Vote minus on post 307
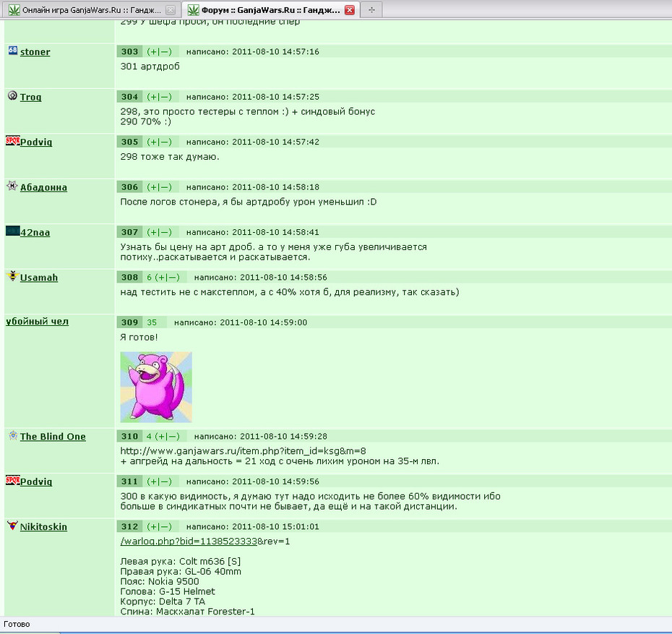 click(164, 232)
